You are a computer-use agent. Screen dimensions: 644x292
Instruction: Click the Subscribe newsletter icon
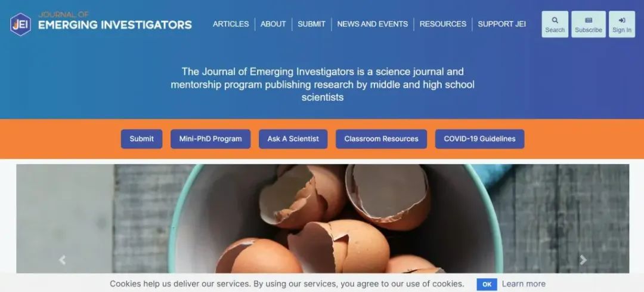pyautogui.click(x=588, y=20)
